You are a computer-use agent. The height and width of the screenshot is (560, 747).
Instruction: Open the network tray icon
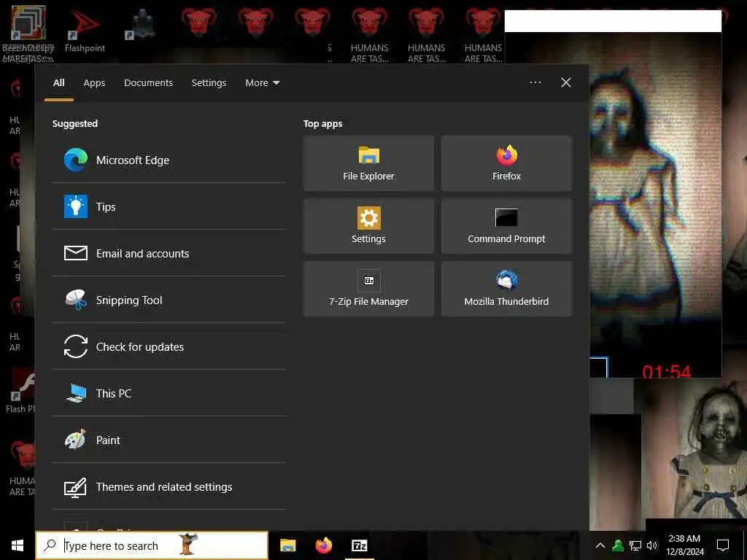click(x=635, y=545)
